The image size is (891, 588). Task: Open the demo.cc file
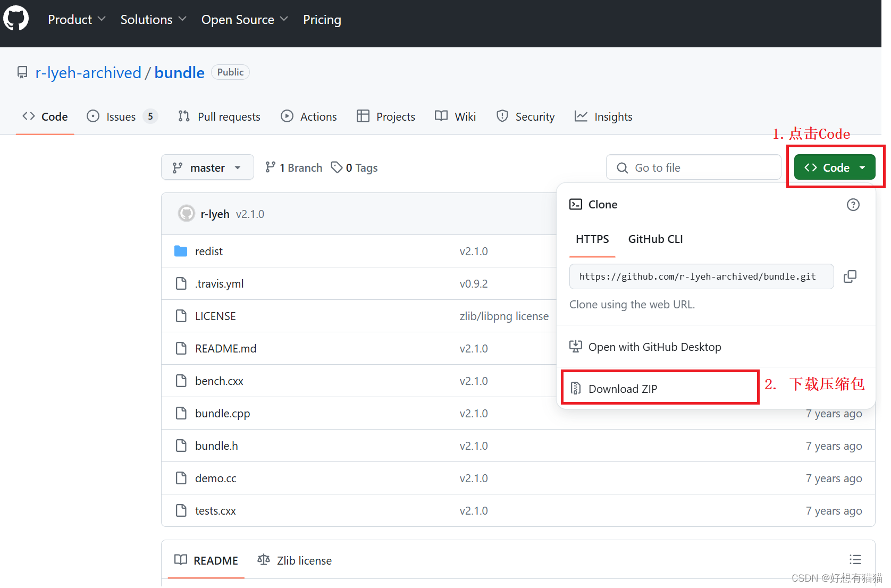click(215, 478)
